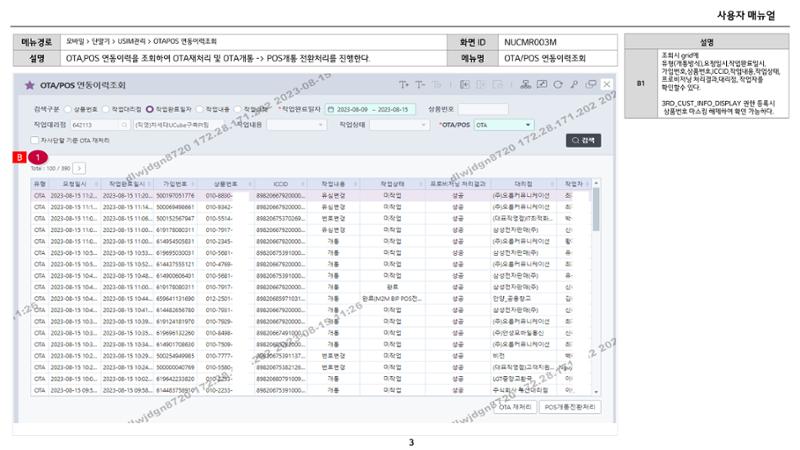Click the 상품번호 input field
This screenshot has height=450, width=800.
click(x=483, y=109)
